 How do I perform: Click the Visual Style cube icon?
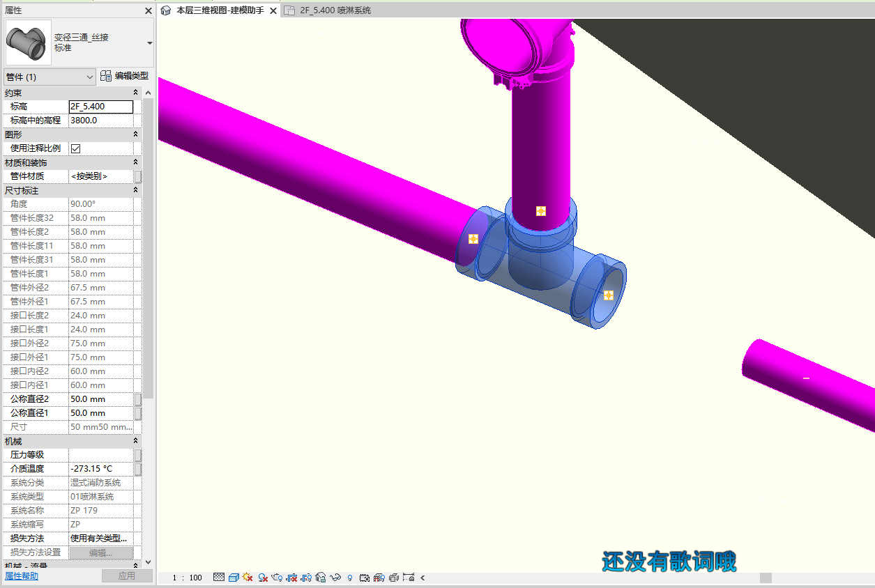234,578
